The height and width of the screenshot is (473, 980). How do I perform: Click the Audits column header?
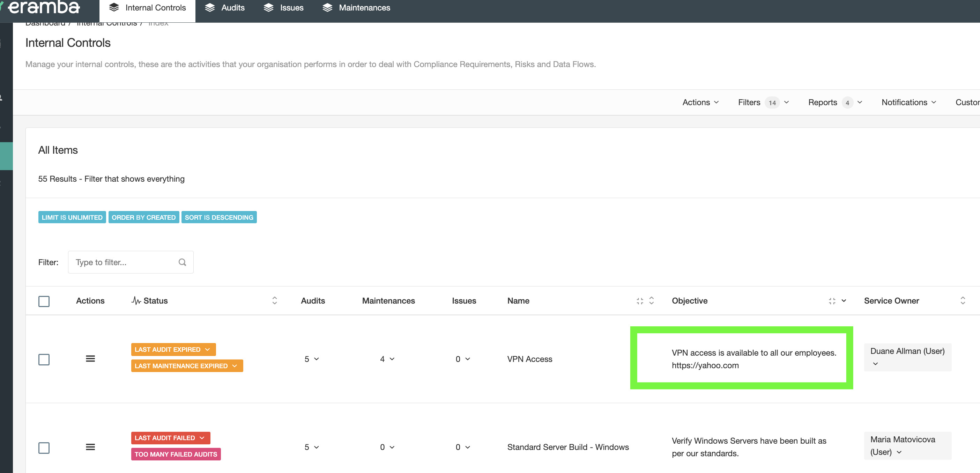coord(313,300)
